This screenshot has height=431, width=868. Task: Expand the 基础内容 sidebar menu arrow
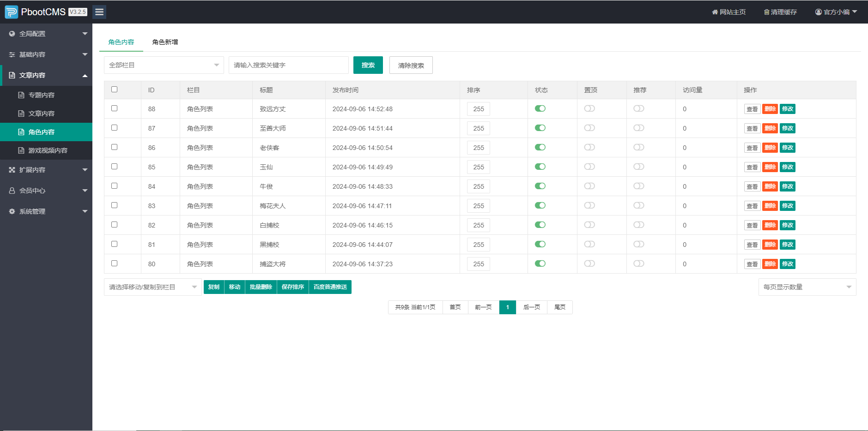[85, 54]
